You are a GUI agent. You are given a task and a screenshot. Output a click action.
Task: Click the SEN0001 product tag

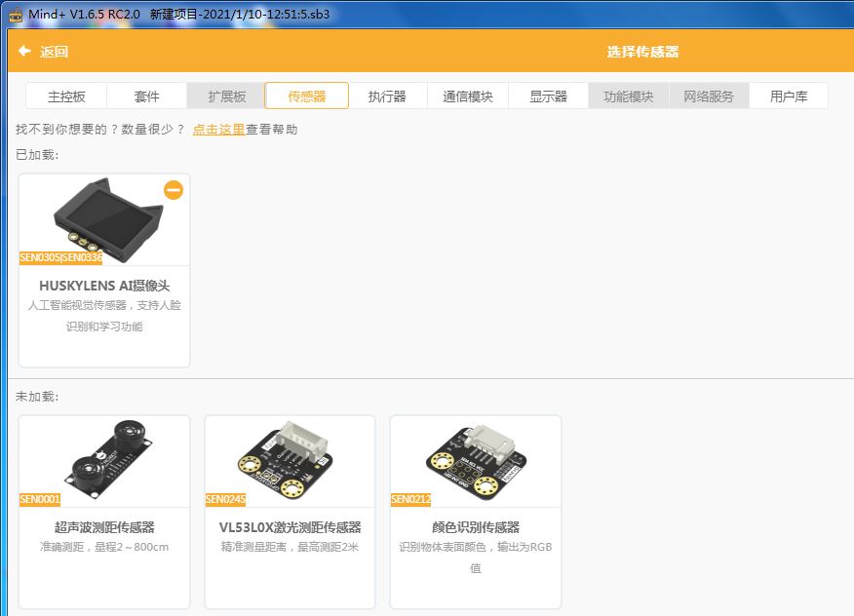pos(40,499)
